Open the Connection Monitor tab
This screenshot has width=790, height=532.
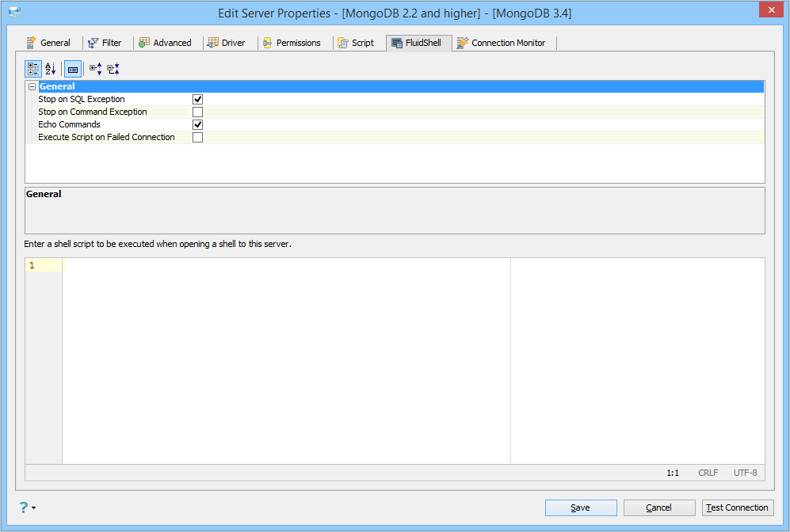tap(502, 43)
